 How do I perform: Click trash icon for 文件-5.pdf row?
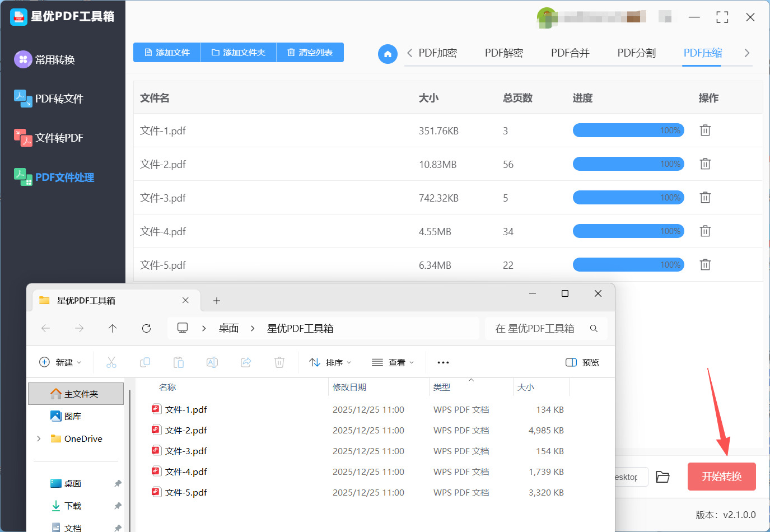click(705, 265)
